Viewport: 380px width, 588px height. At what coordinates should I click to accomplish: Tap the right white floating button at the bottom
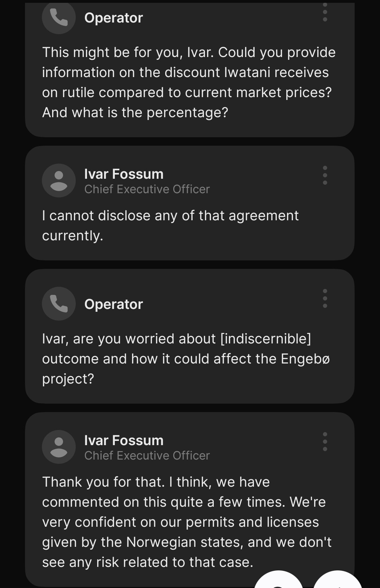point(337,580)
